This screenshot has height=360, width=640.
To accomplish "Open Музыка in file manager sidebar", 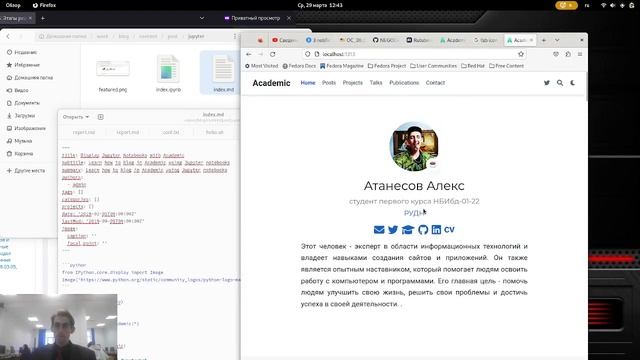I will click(19, 141).
